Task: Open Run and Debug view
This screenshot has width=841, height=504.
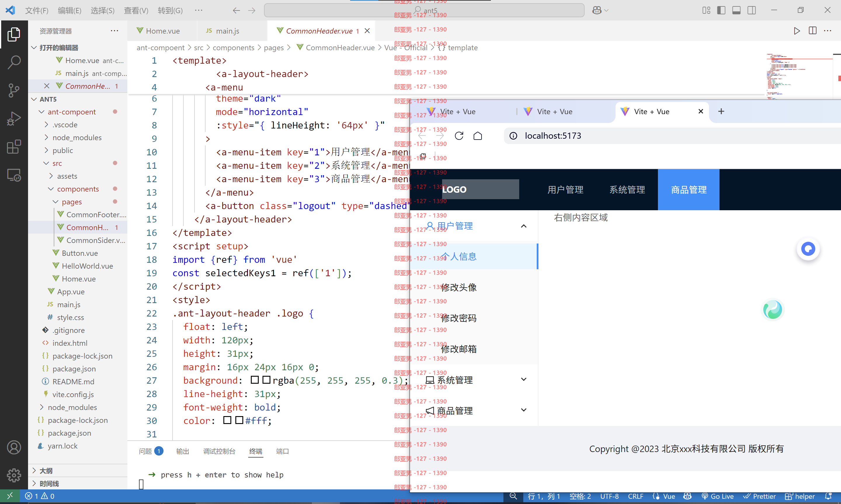Action: [14, 119]
